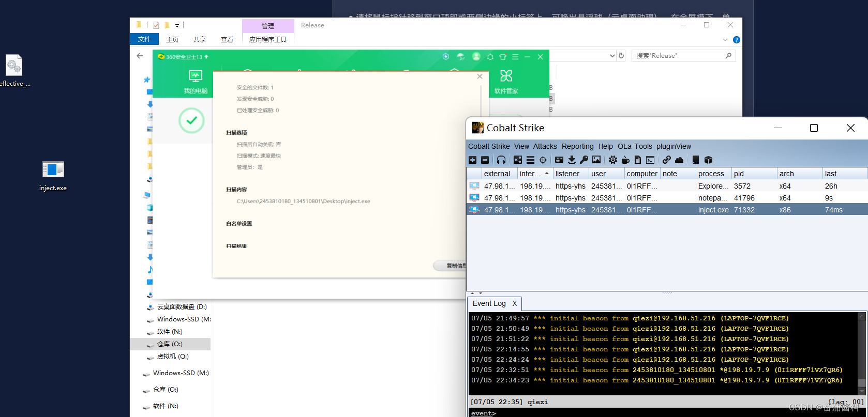
Task: Select the Event Log tab
Action: click(489, 303)
